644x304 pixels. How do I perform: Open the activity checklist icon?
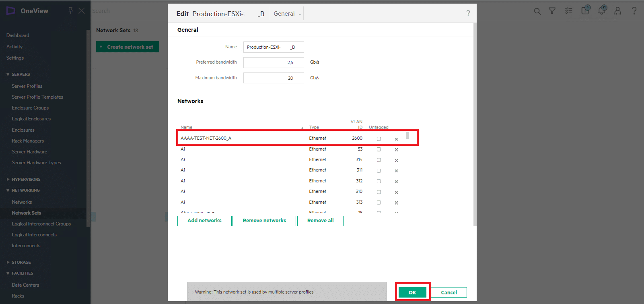(568, 11)
